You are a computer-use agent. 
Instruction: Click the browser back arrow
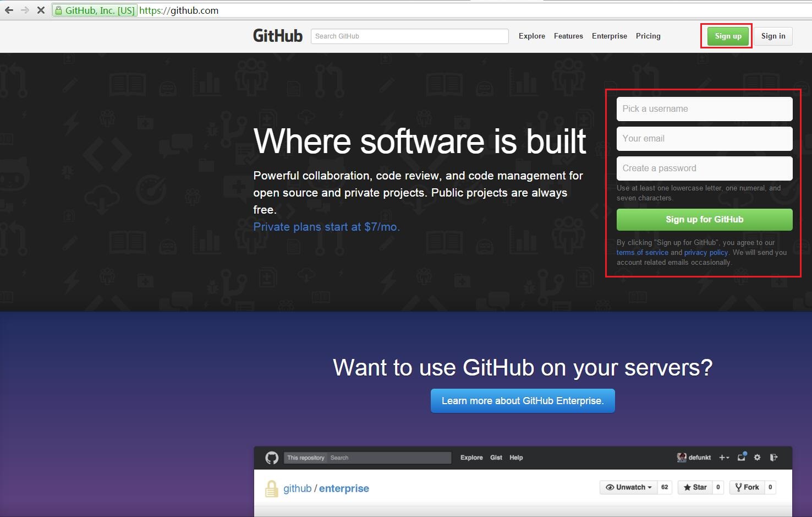coord(9,10)
